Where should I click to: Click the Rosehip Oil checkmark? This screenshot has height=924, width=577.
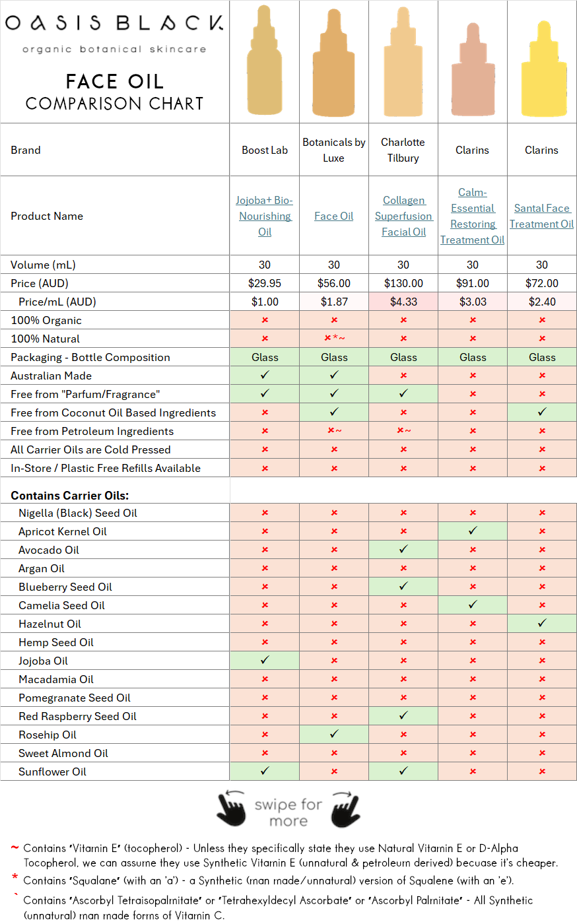coord(334,735)
